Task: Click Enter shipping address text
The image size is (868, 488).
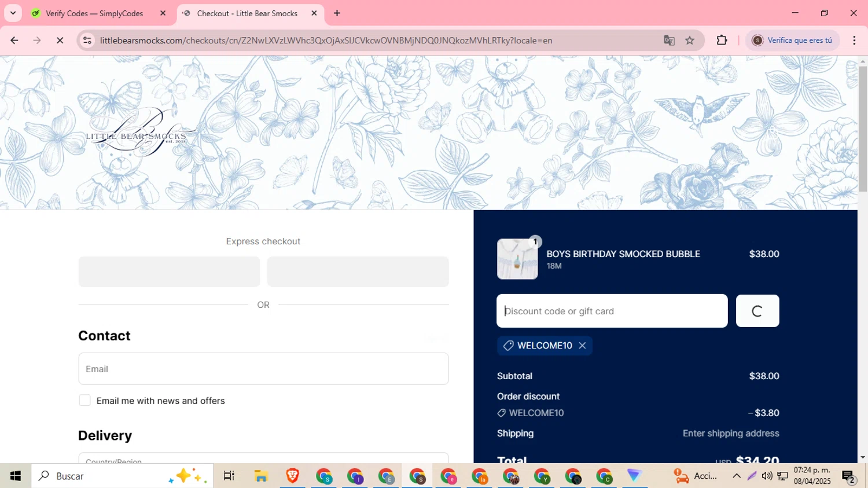Action: [731, 434]
